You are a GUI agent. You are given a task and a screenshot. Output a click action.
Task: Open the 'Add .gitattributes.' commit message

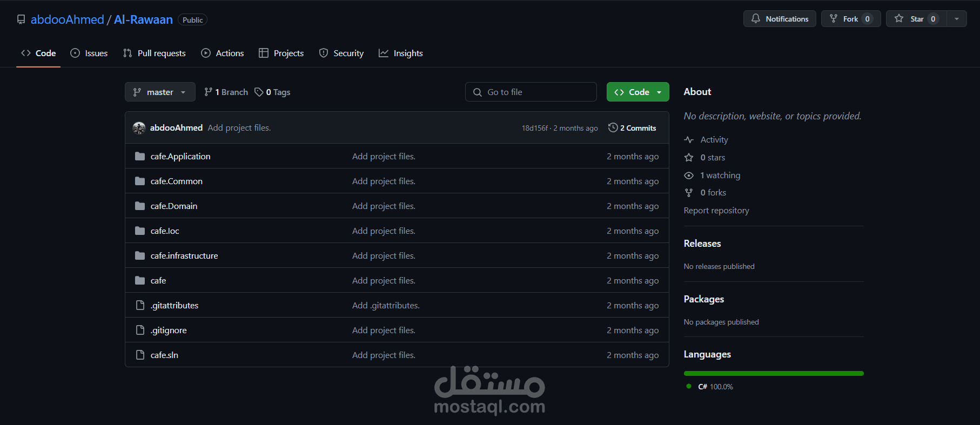pos(386,305)
